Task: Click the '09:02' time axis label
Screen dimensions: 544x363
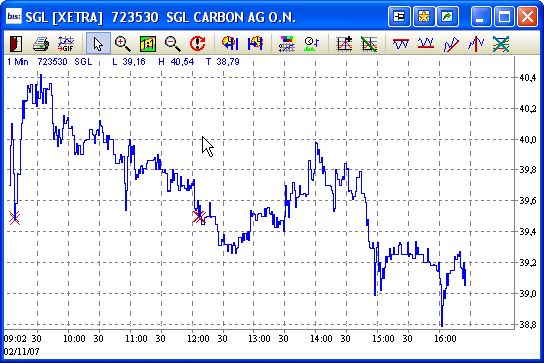Action: coord(15,339)
